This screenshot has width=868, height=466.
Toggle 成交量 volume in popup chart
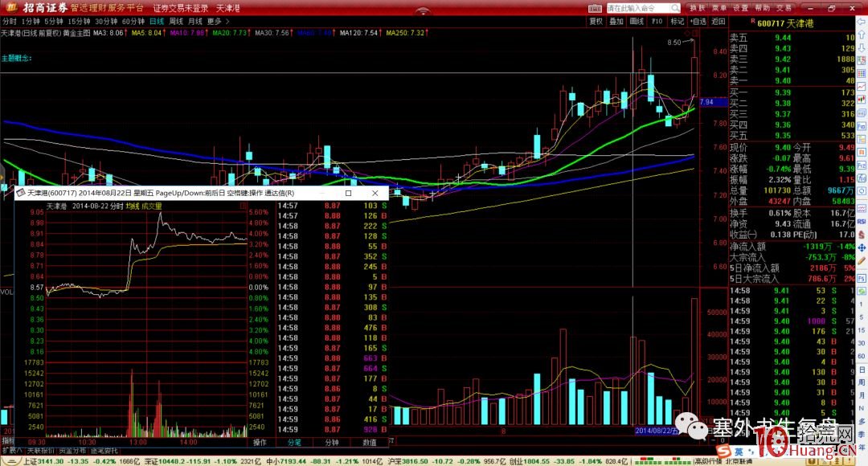click(151, 206)
